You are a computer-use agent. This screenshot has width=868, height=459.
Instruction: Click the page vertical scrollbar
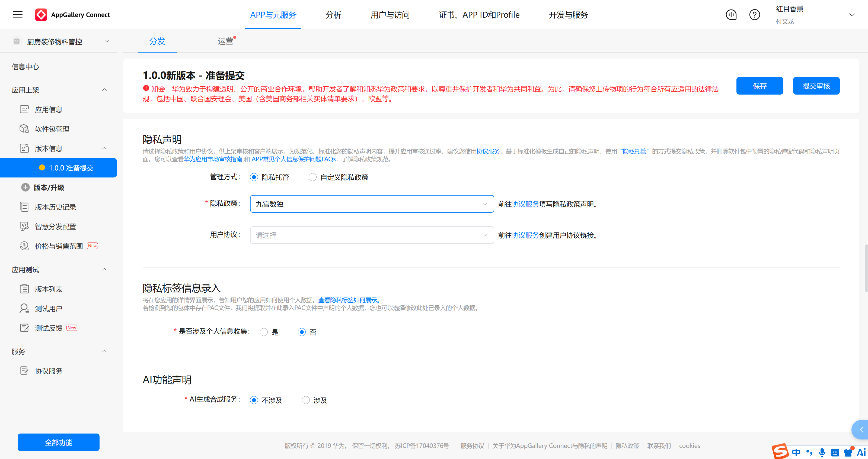coord(866,268)
